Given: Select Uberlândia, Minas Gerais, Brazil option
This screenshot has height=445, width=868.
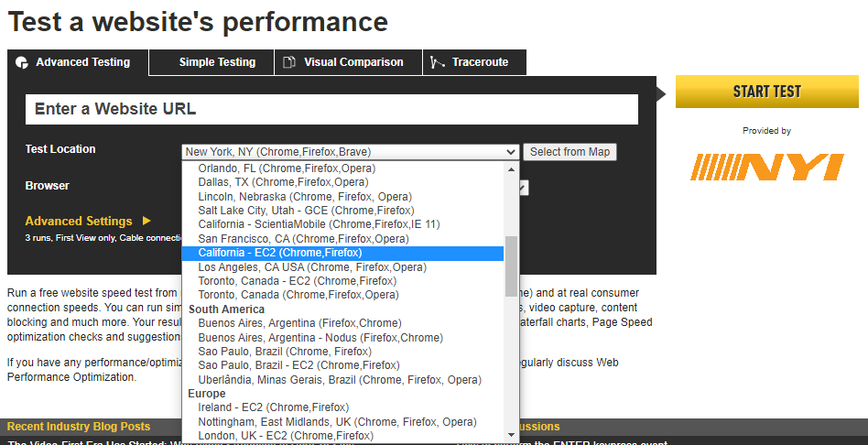Looking at the screenshot, I should pos(342,380).
